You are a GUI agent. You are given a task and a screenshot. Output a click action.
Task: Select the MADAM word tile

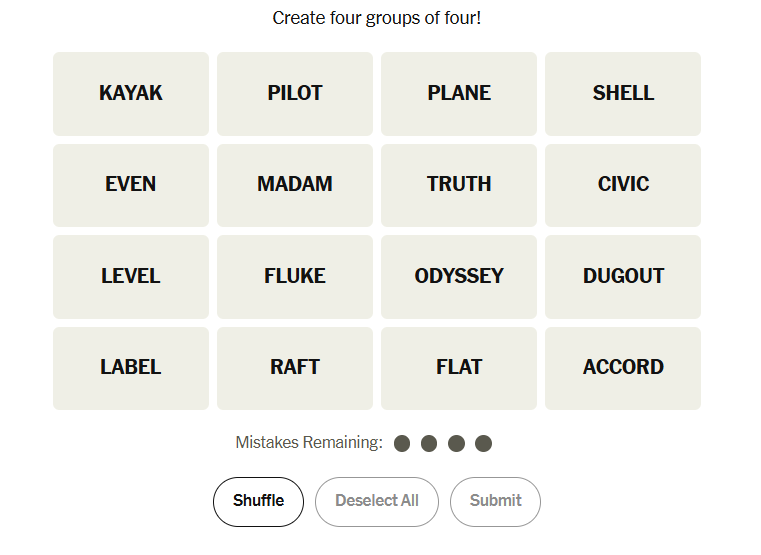pos(295,185)
